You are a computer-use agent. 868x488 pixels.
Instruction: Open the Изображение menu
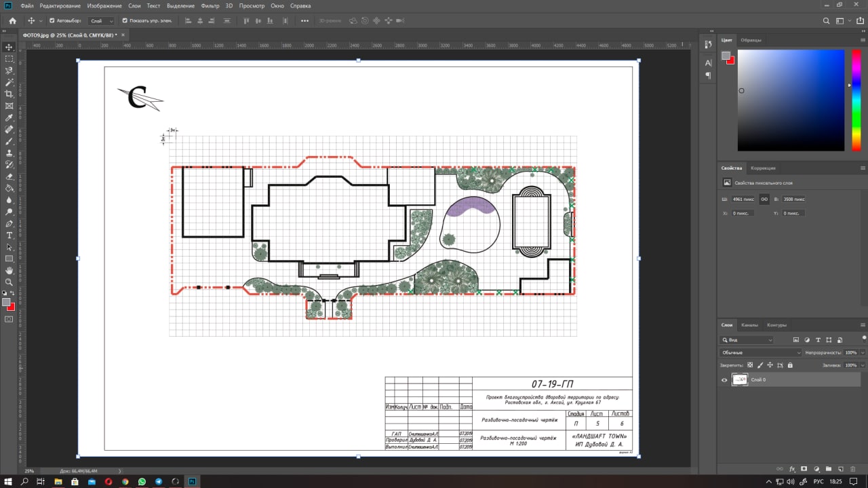pyautogui.click(x=104, y=5)
